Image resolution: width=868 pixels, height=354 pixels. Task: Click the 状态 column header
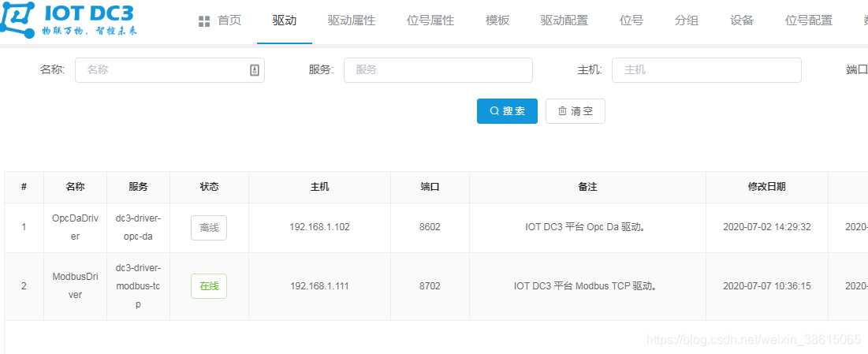pos(209,187)
